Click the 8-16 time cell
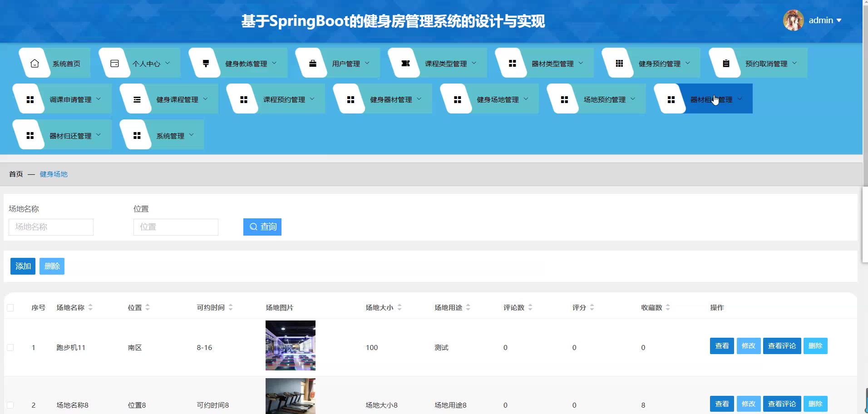Viewport: 868px width, 414px height. 204,347
